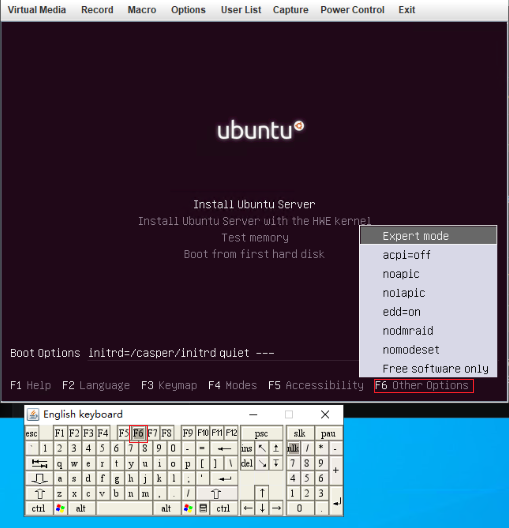Click the pau pause key
The image size is (509, 528).
pyautogui.click(x=328, y=433)
